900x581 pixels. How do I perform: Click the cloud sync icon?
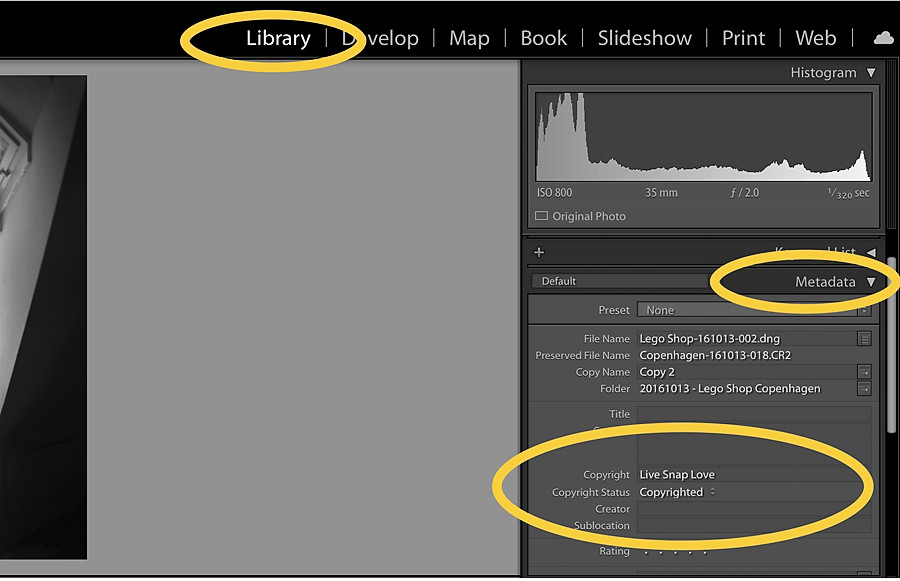click(883, 38)
